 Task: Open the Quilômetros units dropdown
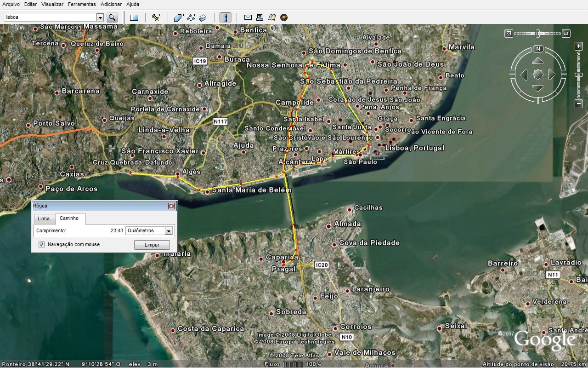pyautogui.click(x=169, y=231)
